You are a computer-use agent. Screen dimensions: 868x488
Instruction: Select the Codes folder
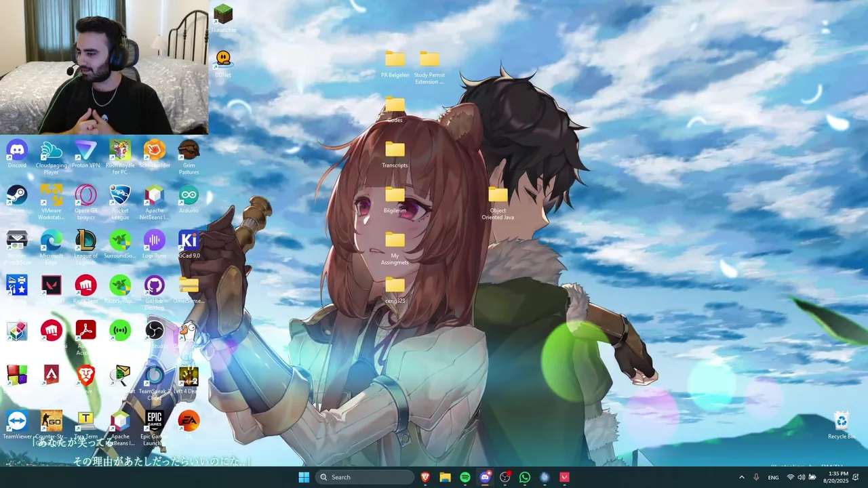click(395, 109)
